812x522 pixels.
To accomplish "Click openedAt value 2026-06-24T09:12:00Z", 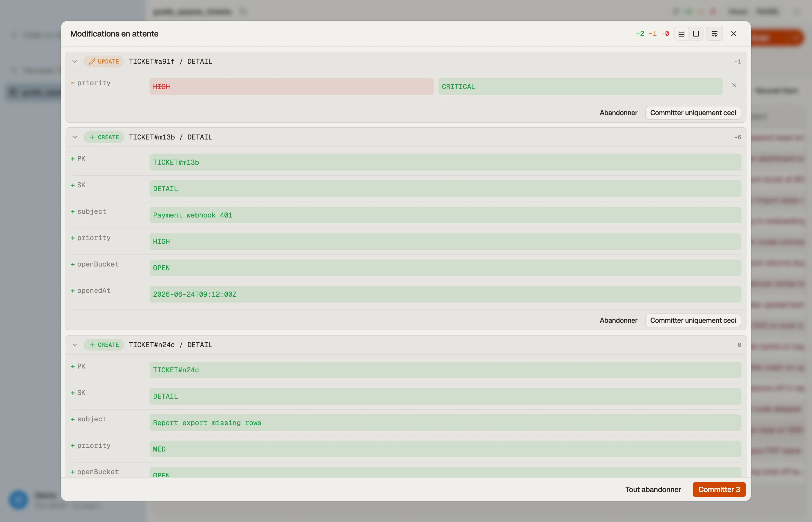I will pyautogui.click(x=445, y=295).
